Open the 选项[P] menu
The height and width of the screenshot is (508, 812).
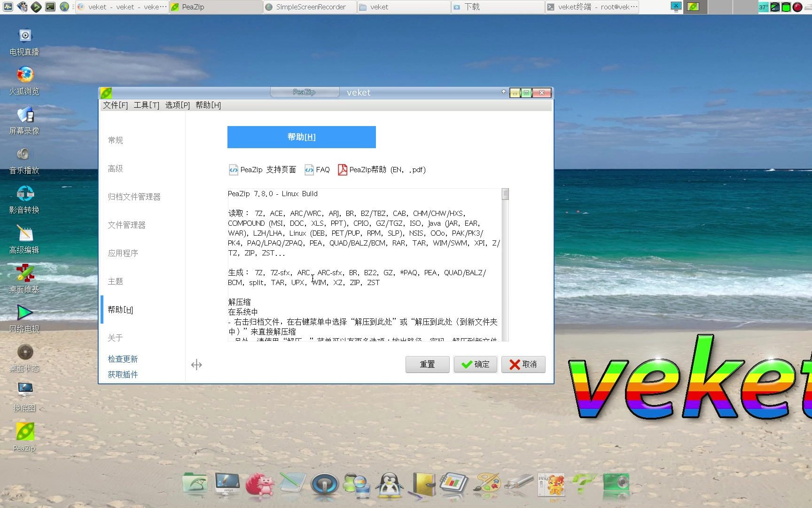pos(177,105)
